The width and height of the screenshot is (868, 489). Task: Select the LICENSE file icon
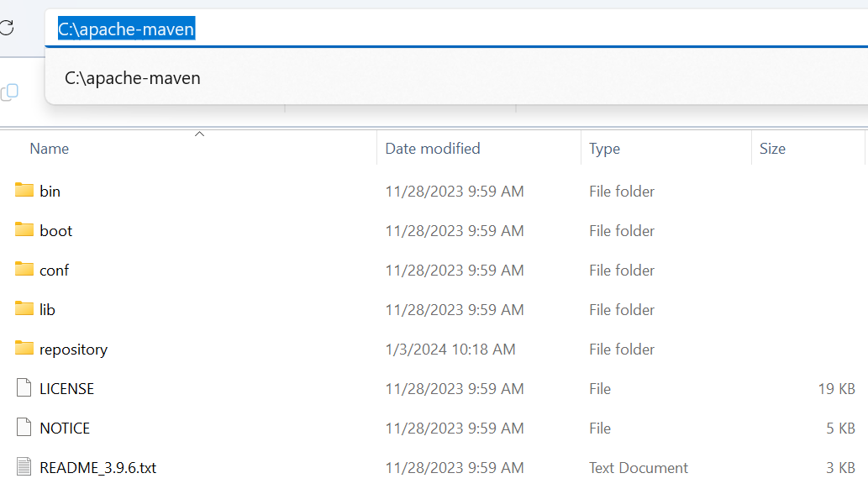[x=24, y=387]
